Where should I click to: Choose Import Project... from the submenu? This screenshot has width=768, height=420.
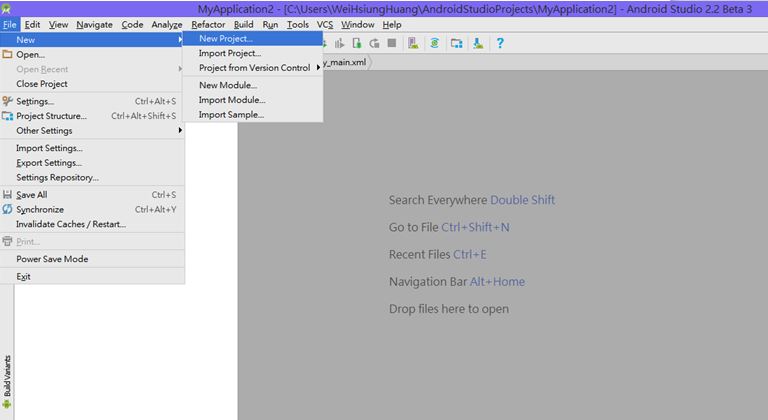tap(253, 53)
